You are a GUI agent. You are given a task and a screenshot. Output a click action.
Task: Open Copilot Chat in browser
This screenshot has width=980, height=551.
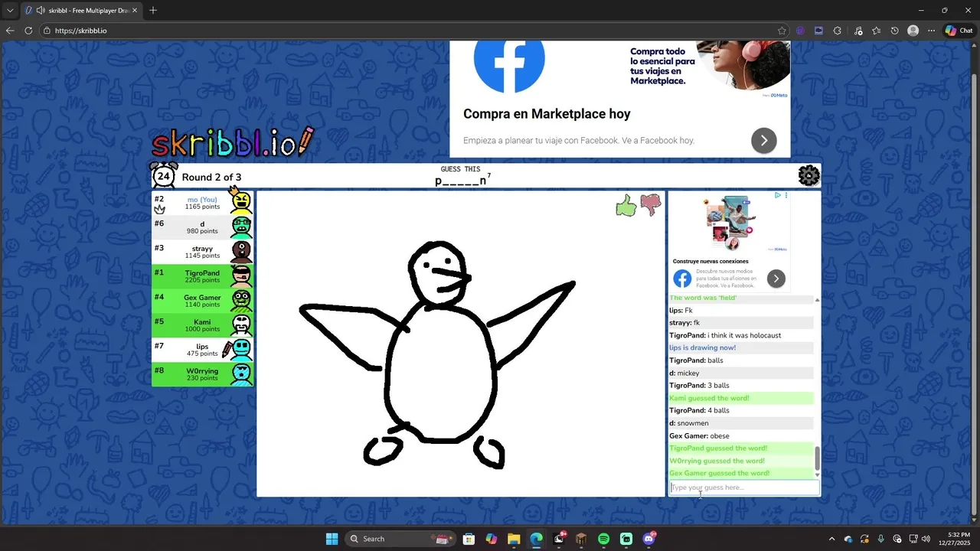[x=959, y=31]
